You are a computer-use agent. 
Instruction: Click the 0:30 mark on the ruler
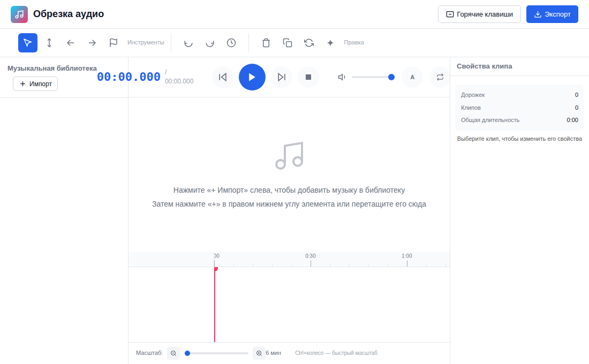(310, 256)
